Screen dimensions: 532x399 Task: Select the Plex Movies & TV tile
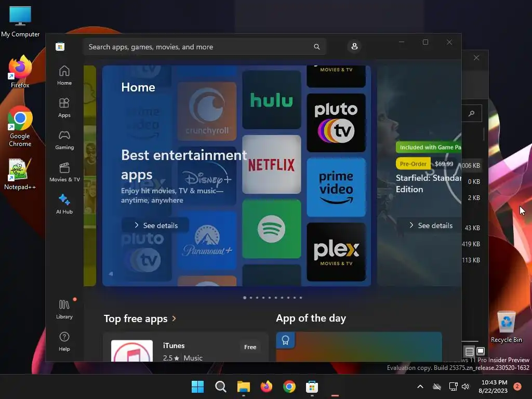pyautogui.click(x=336, y=252)
